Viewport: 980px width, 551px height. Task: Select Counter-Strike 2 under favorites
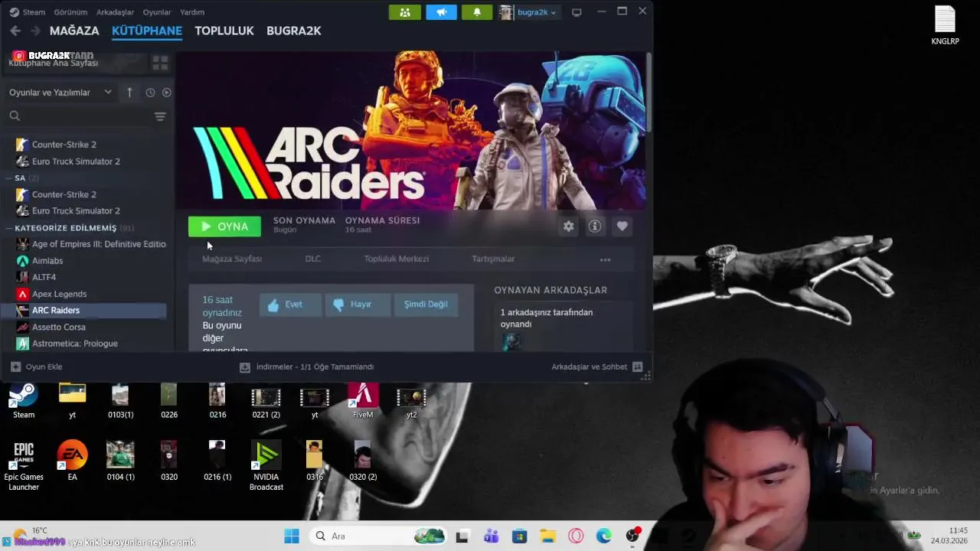pos(64,145)
